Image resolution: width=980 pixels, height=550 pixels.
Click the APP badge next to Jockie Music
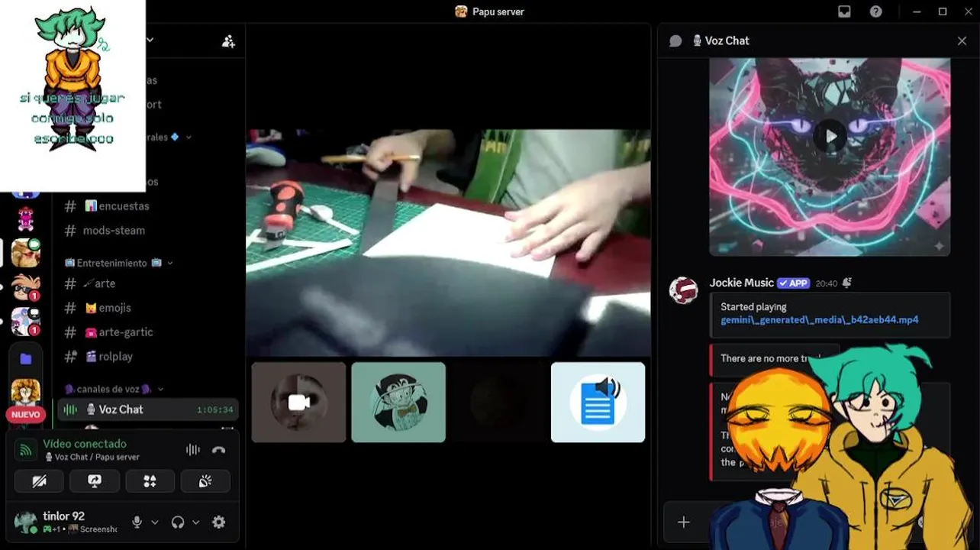[793, 283]
